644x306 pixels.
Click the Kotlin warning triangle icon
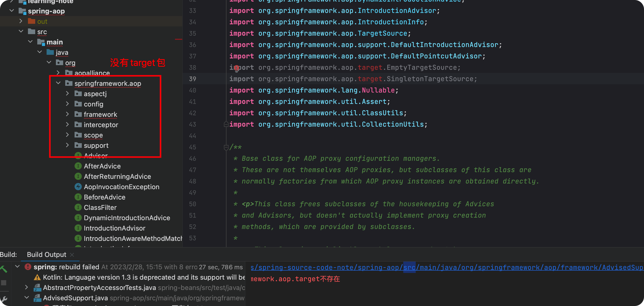point(37,277)
